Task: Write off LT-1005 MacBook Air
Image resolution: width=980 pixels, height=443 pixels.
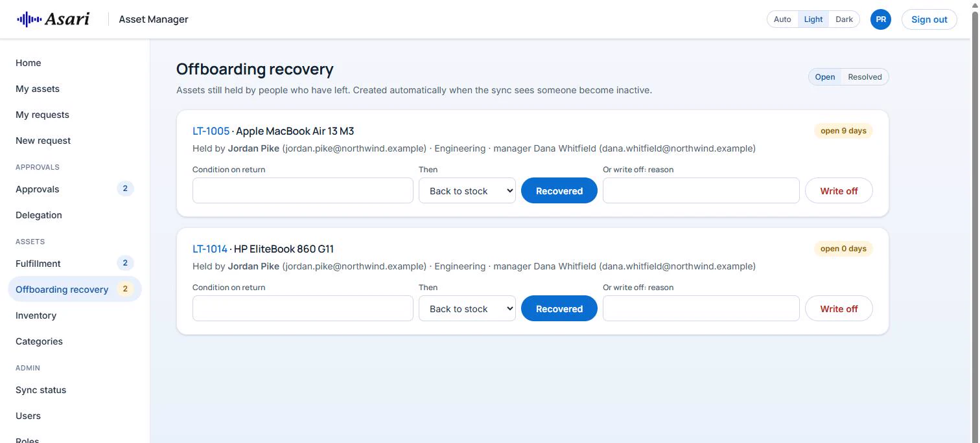Action: coord(839,191)
